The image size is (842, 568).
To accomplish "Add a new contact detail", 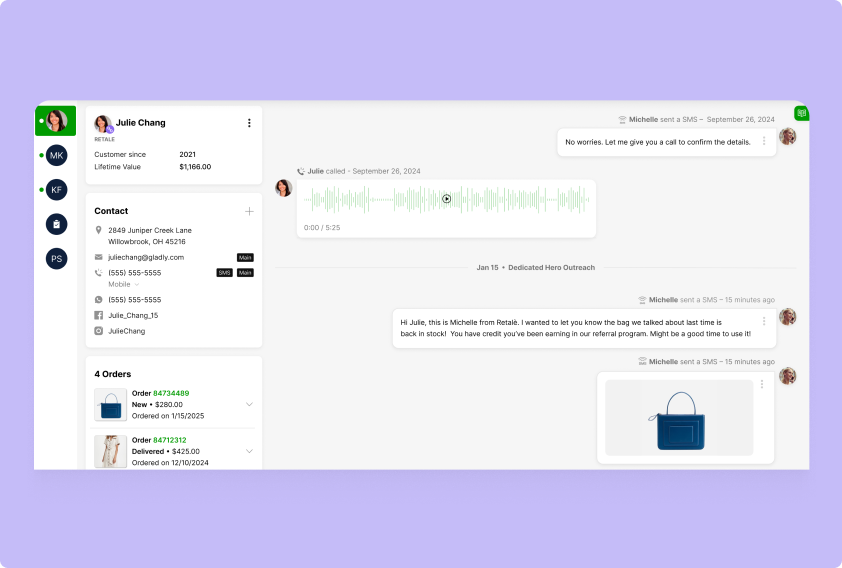I will [x=249, y=211].
